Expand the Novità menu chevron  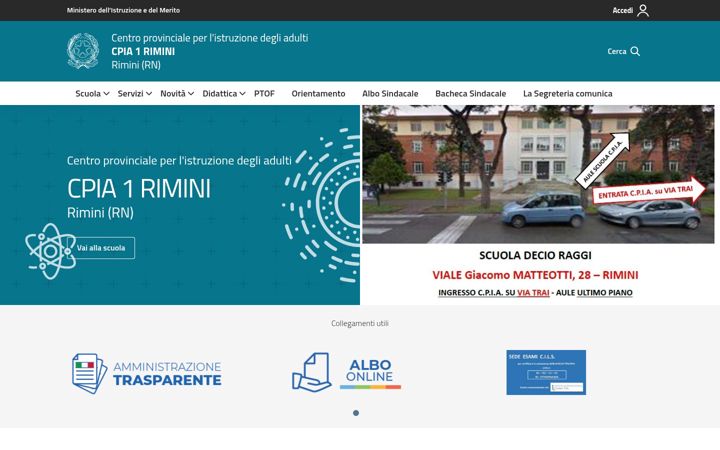pos(191,94)
